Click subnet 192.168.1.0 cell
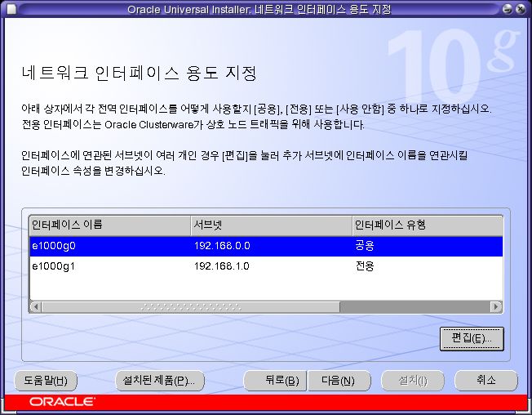The height and width of the screenshot is (415, 532). [x=222, y=266]
